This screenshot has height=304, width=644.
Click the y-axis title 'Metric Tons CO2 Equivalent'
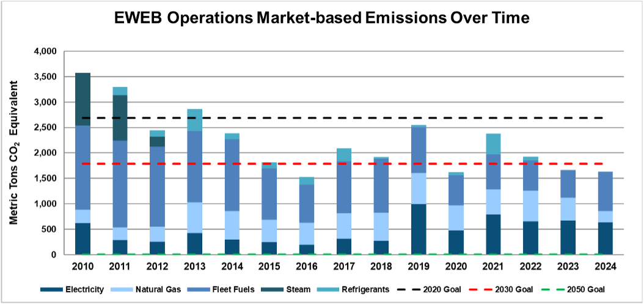point(13,153)
